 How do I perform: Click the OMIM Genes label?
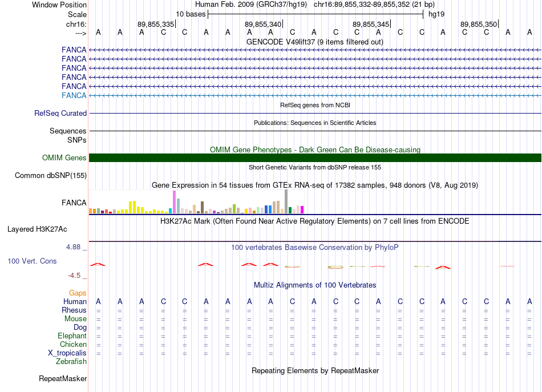(64, 157)
